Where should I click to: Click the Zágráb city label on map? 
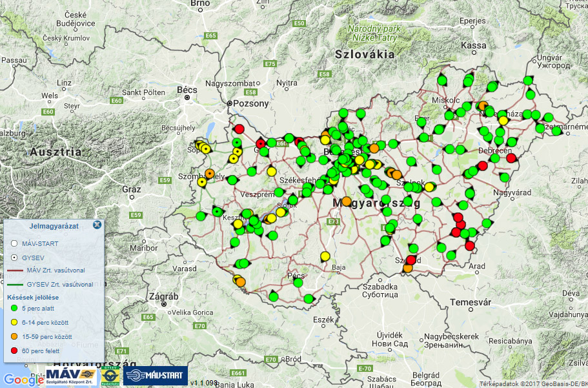[165, 295]
